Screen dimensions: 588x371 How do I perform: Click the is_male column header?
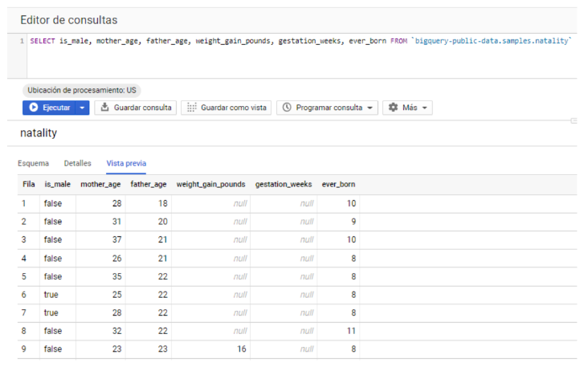57,185
